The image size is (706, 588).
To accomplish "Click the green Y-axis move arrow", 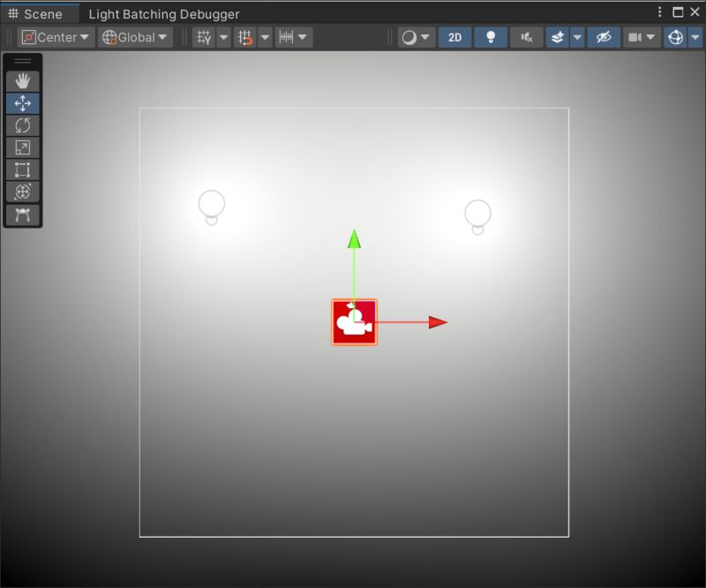I will click(x=355, y=239).
